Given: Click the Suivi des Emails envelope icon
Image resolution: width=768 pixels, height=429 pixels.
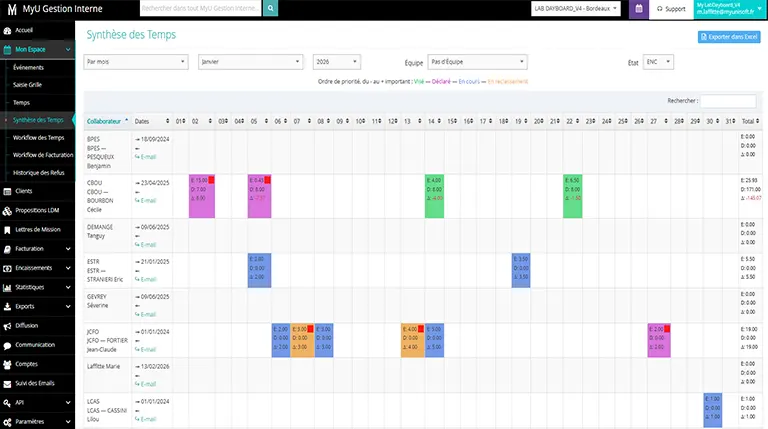Looking at the screenshot, I should coord(7,384).
